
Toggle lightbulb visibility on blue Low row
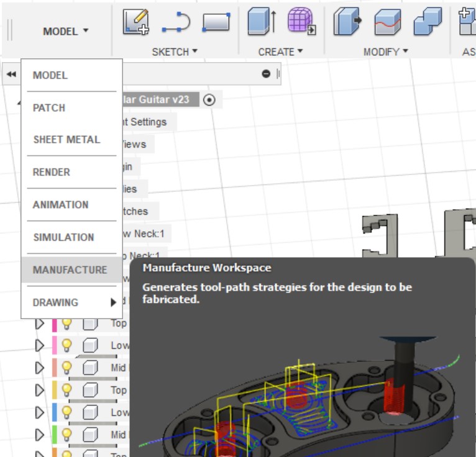[66, 412]
